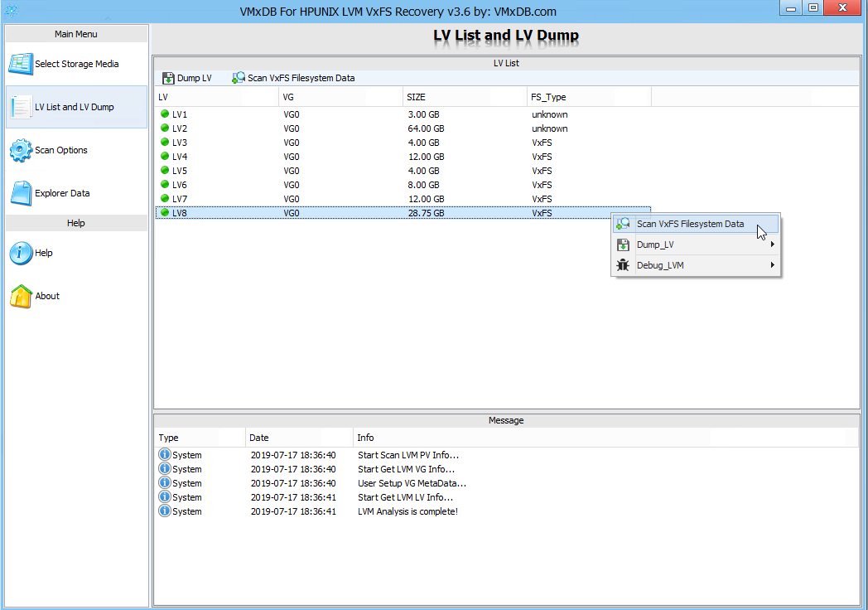
Task: Click the Debug_LVM bug icon in context menu
Action: point(624,265)
